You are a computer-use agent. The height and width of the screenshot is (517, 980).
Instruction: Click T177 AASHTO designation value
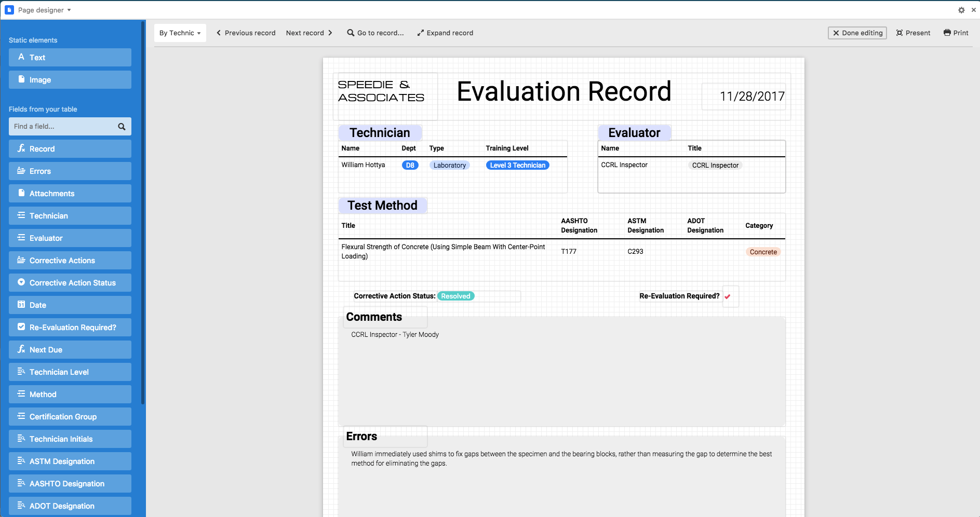[569, 251]
